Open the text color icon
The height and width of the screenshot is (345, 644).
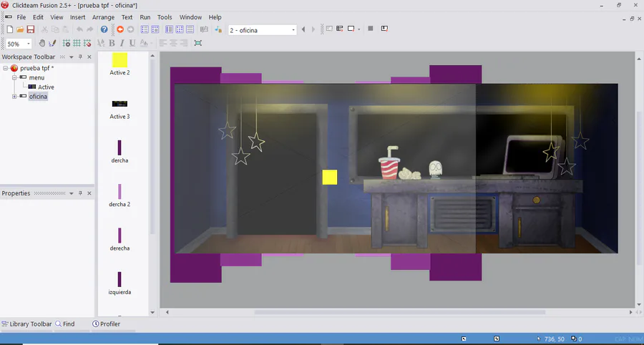(x=143, y=43)
